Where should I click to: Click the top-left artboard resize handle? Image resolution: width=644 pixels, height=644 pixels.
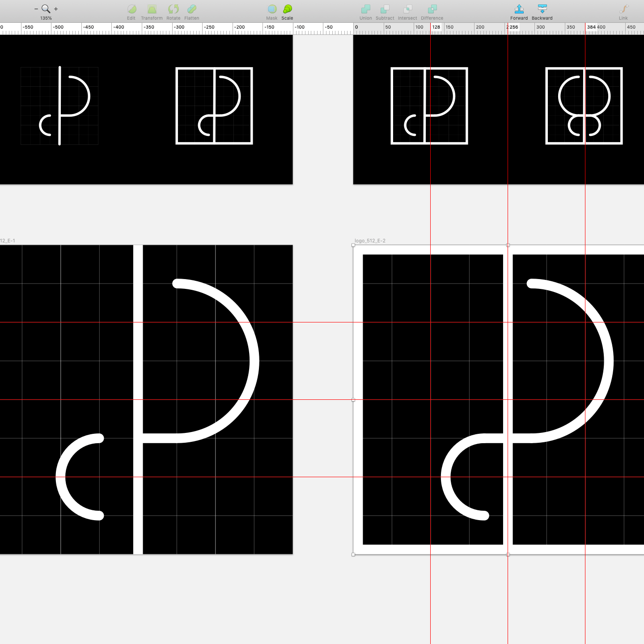[x=353, y=246]
